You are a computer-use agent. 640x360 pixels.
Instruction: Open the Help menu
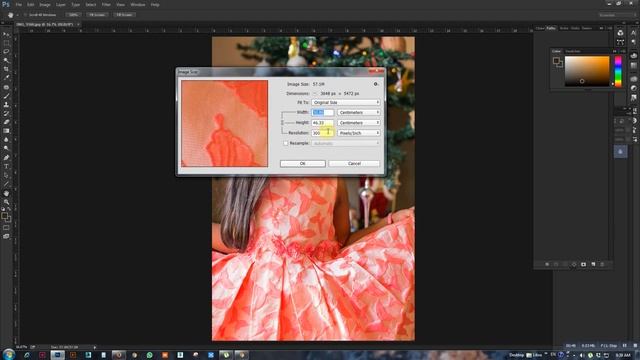[x=155, y=4]
